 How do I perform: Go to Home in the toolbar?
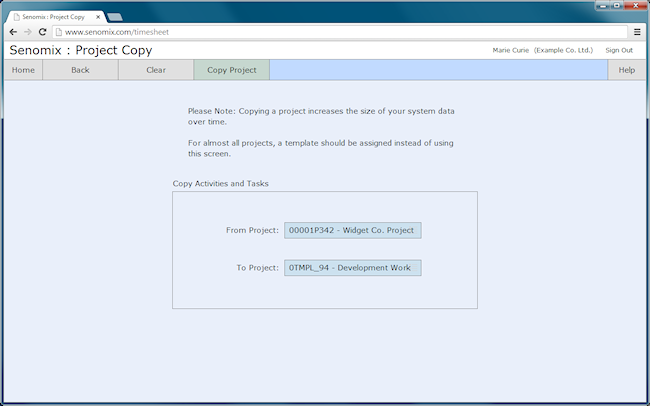23,70
